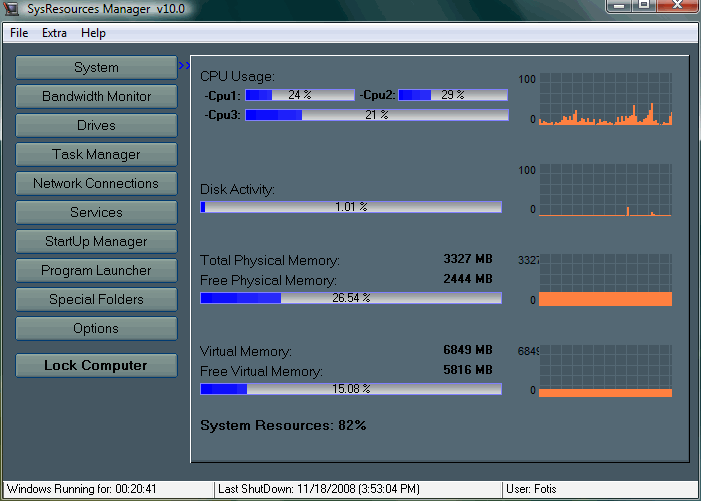Click the 'Virtual Memory:' label
Viewport: 701px width, 501px height.
[x=246, y=351]
